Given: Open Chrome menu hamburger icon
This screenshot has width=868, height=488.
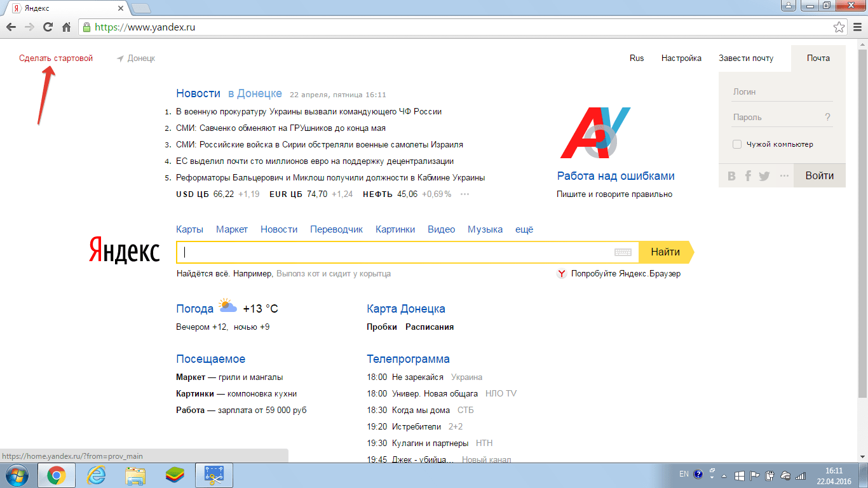Looking at the screenshot, I should click(x=857, y=27).
